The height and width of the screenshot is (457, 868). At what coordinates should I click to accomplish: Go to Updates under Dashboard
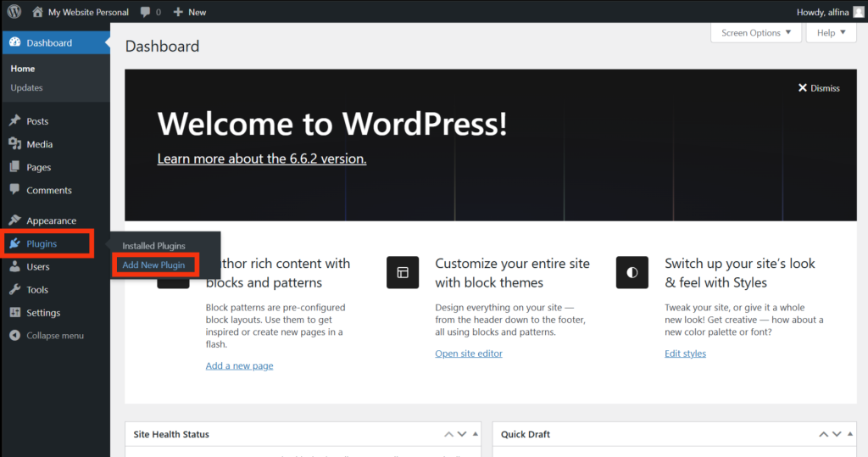point(26,88)
